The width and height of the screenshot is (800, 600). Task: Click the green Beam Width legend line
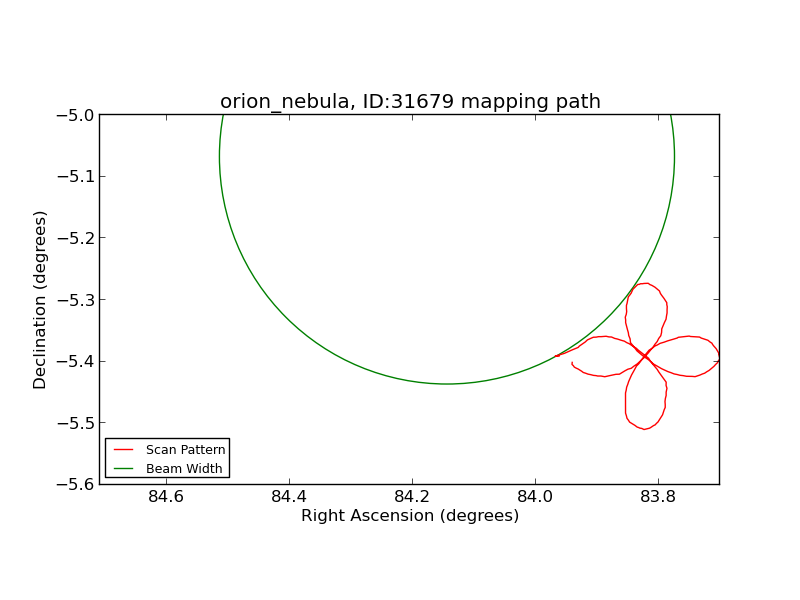123,468
